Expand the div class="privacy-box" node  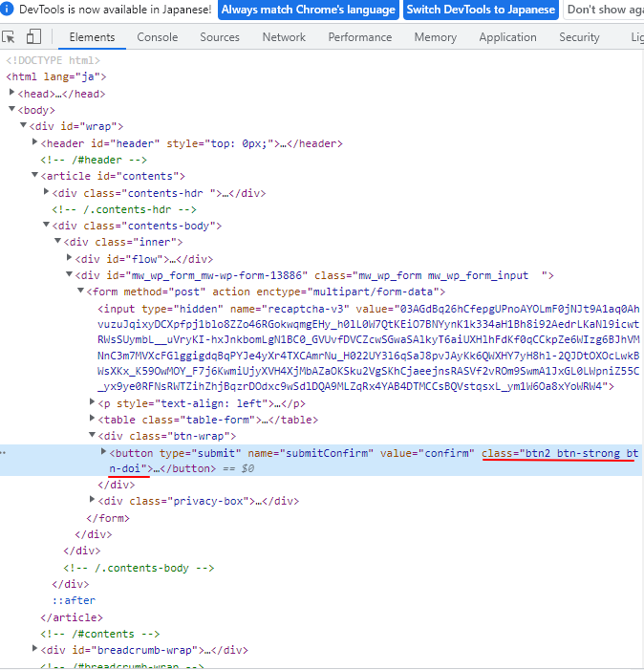[92, 501]
